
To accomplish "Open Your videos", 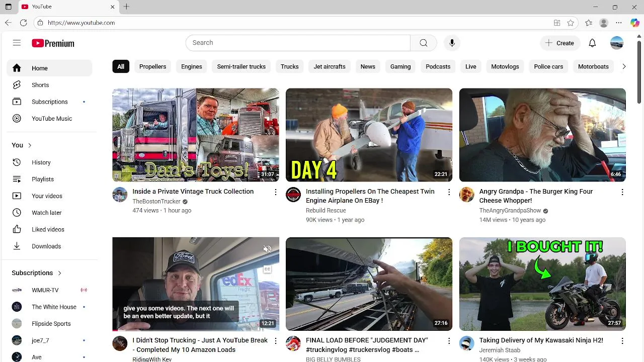I will (49, 196).
